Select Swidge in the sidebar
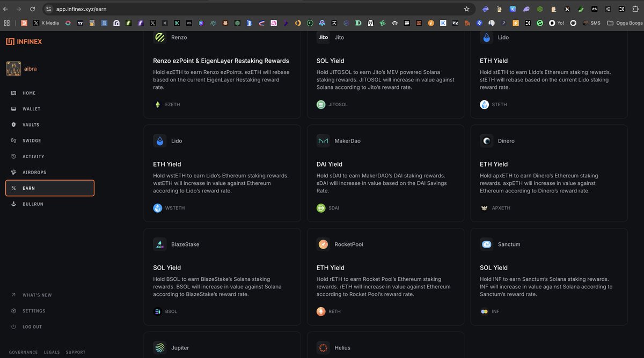The height and width of the screenshot is (358, 644). pos(32,140)
